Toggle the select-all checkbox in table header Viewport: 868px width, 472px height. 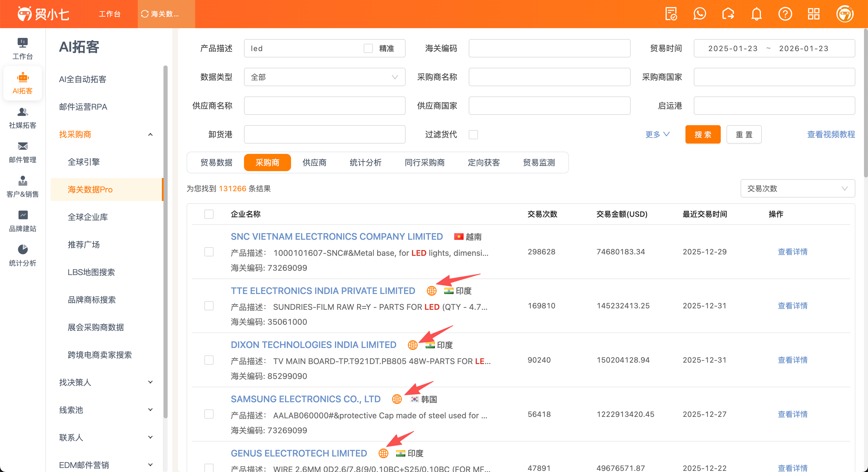coord(209,214)
